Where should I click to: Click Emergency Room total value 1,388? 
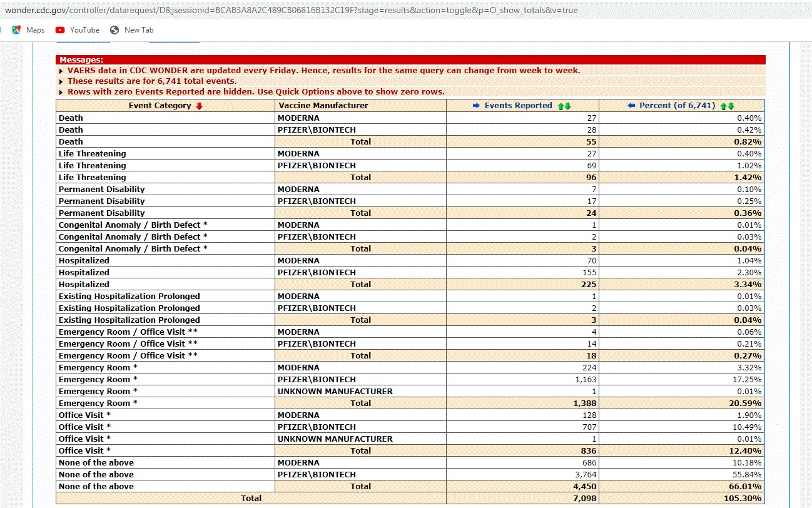click(585, 403)
